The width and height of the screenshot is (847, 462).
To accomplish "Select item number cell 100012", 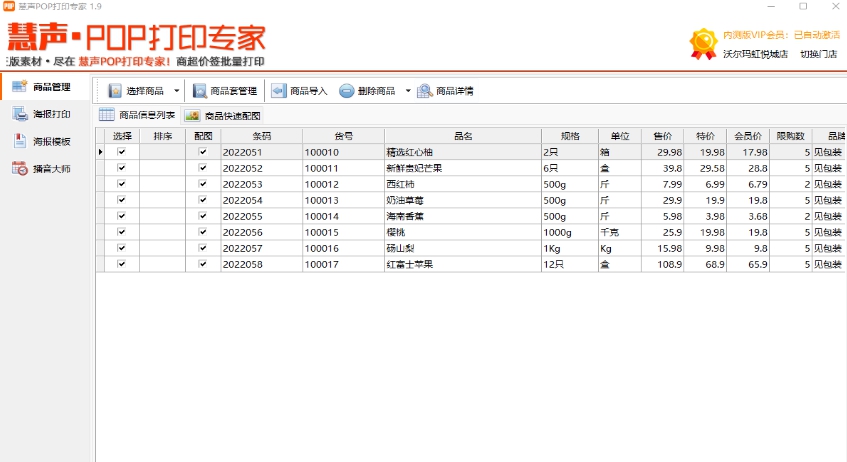I will coord(344,184).
